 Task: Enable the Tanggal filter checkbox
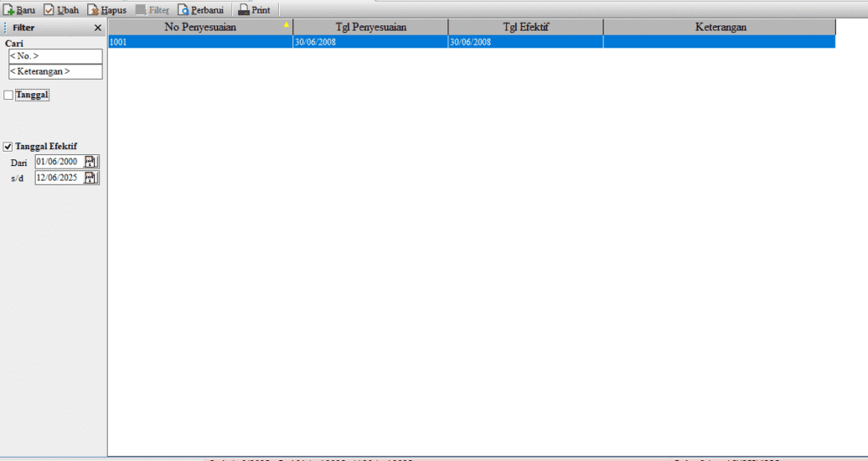[8, 95]
